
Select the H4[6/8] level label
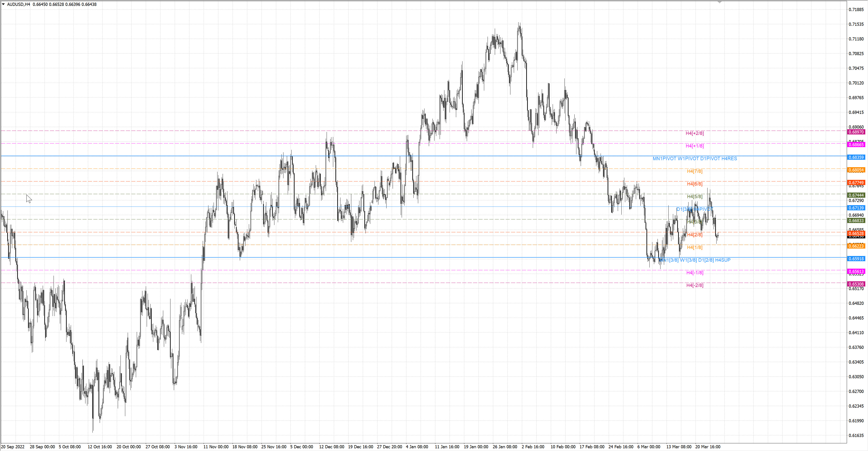(x=694, y=184)
